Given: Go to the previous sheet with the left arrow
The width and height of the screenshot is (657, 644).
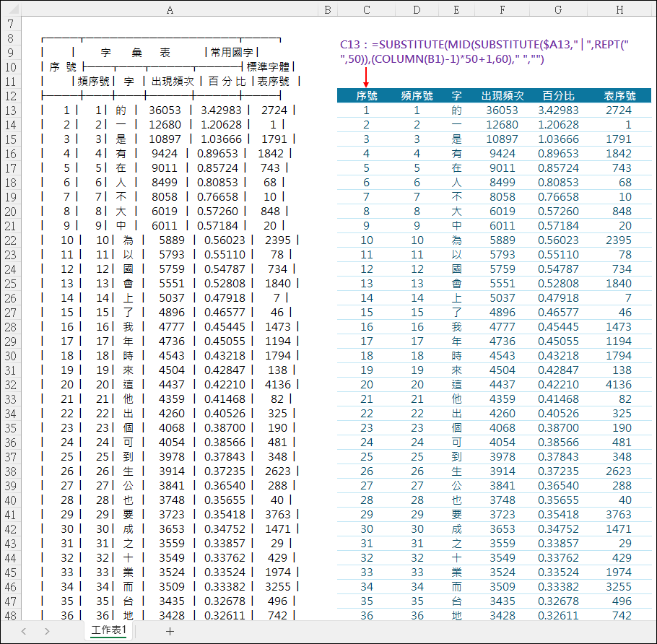Looking at the screenshot, I should [x=23, y=632].
